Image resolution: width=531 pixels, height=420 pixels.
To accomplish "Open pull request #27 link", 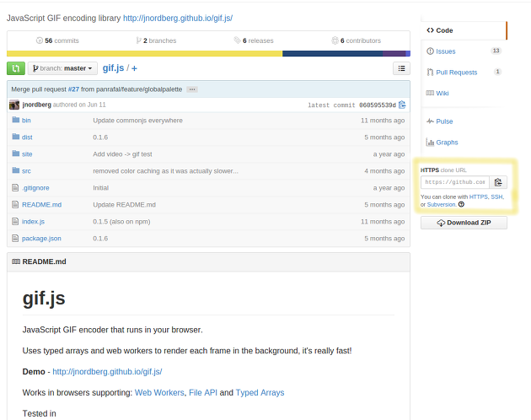I will 73,89.
